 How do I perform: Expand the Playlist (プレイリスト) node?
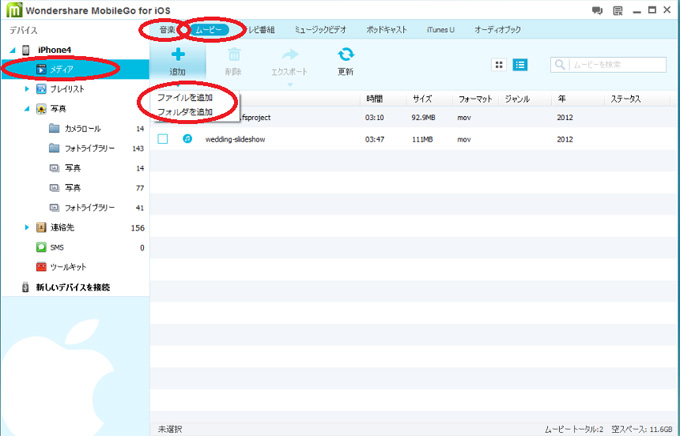(x=27, y=89)
